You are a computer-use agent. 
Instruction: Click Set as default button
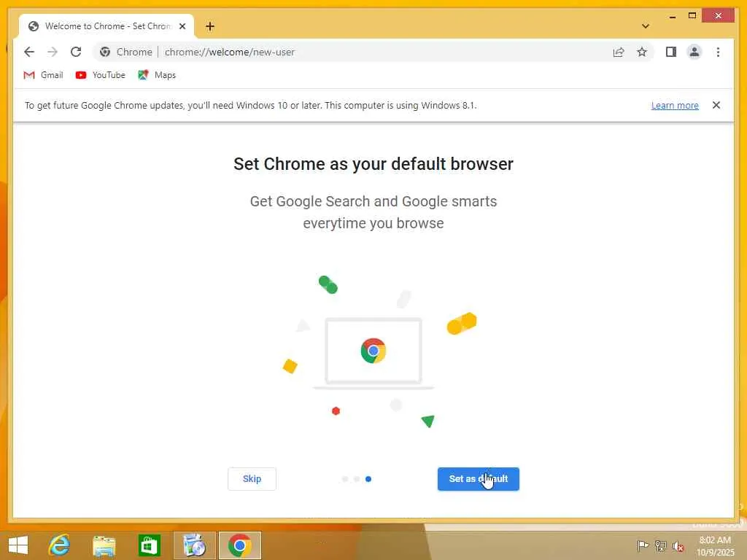[479, 478]
